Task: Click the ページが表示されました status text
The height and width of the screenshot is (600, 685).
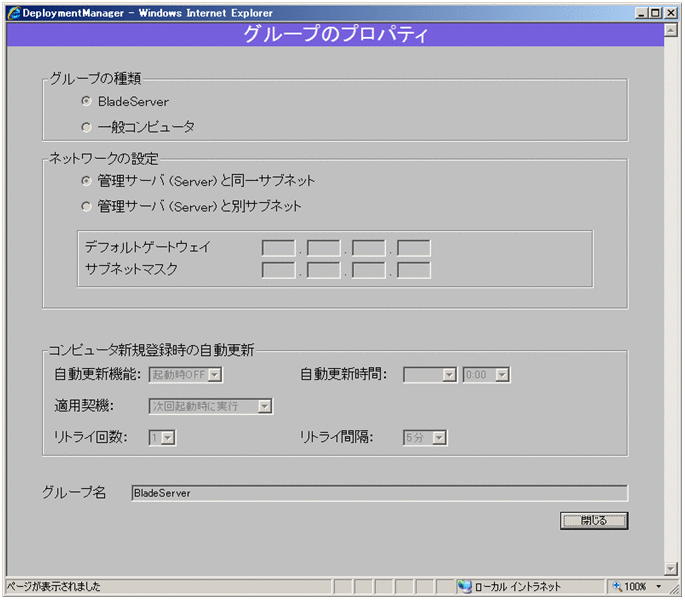Action: [54, 586]
